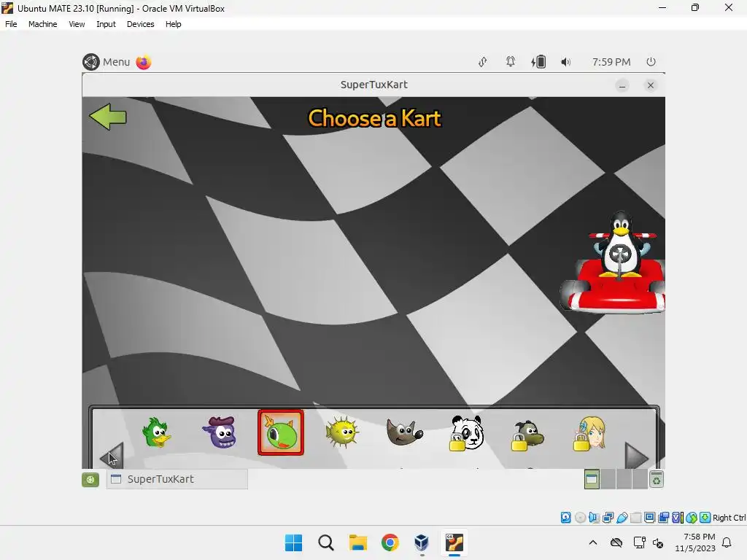Click VirtualBox mouse integration icon
747x560 pixels.
[x=692, y=518]
